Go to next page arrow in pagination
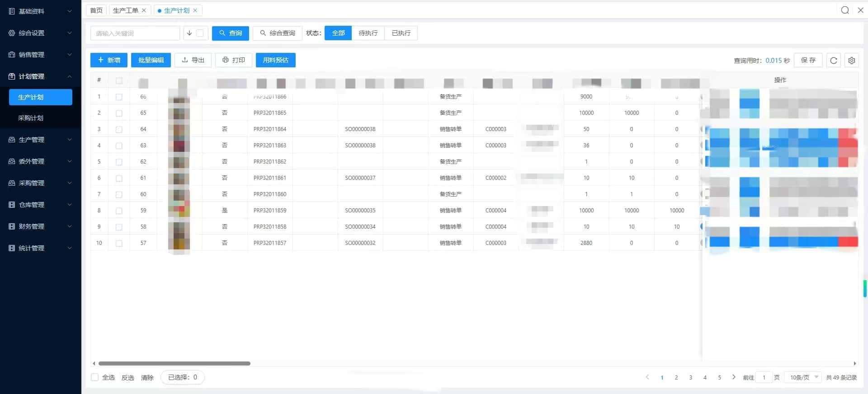This screenshot has height=394, width=868. (733, 377)
